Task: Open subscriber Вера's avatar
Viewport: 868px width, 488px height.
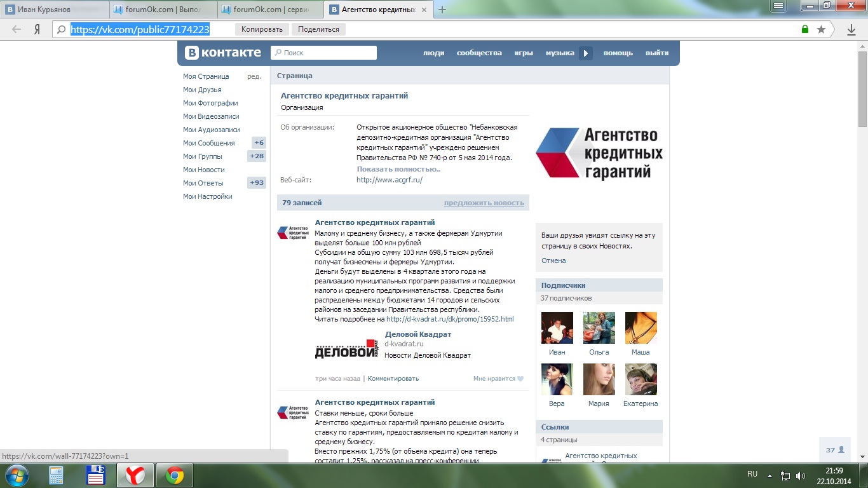Action: pos(557,379)
